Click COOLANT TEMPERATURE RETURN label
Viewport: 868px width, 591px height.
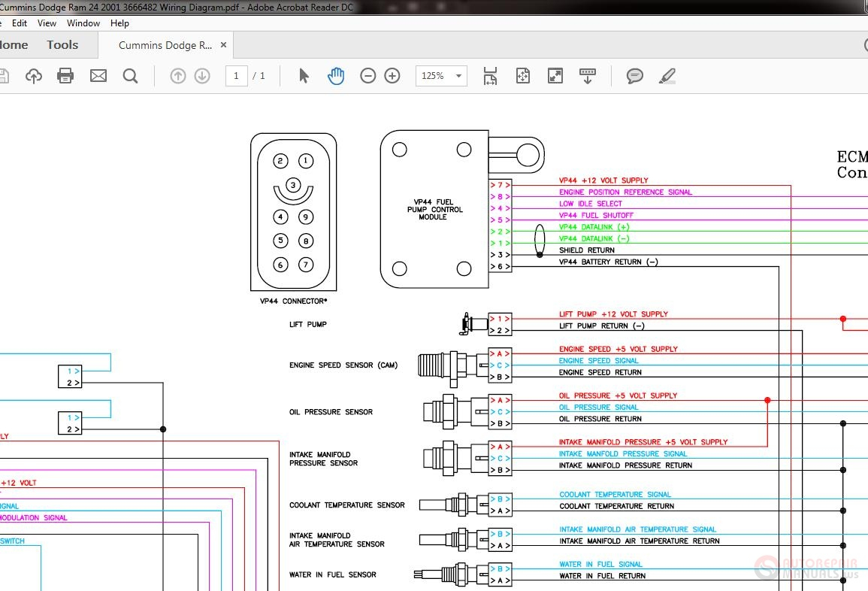(616, 506)
